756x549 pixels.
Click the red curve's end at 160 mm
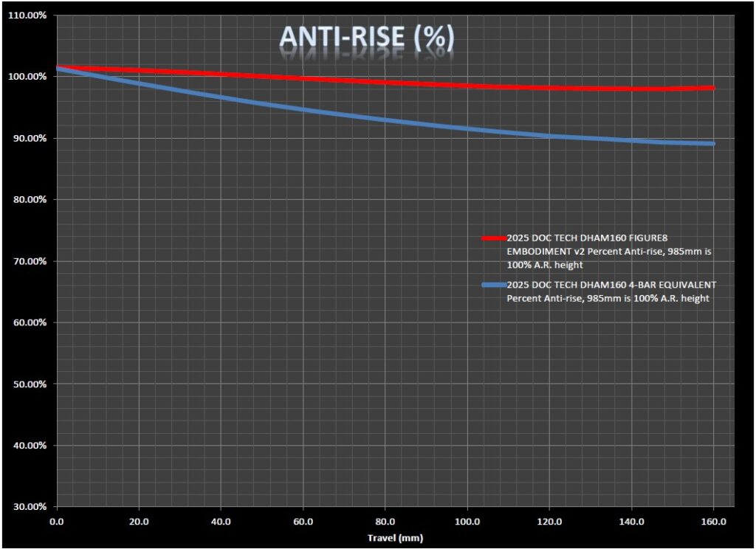click(712, 88)
